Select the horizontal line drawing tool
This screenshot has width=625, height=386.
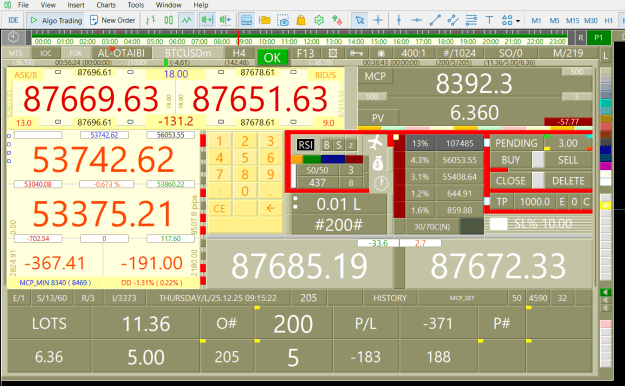click(x=417, y=20)
